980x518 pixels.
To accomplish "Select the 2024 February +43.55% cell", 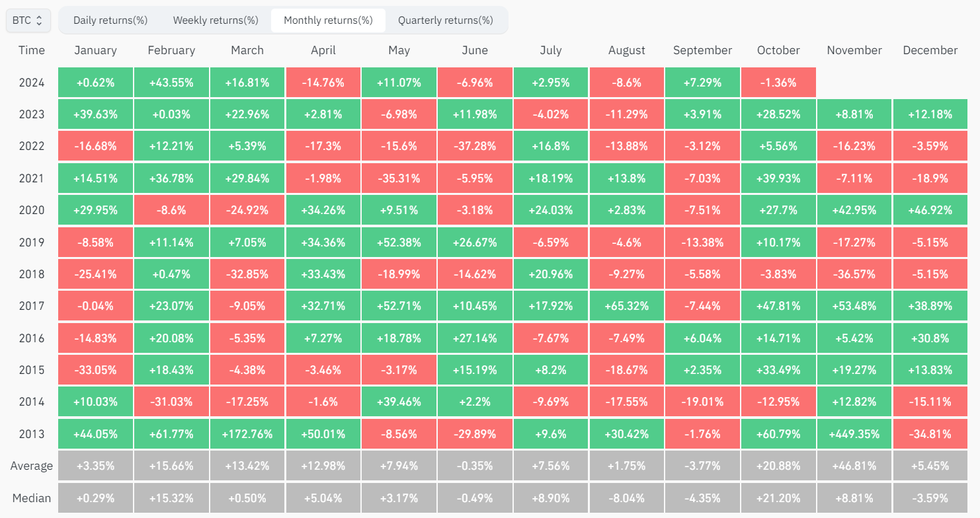I will 171,83.
